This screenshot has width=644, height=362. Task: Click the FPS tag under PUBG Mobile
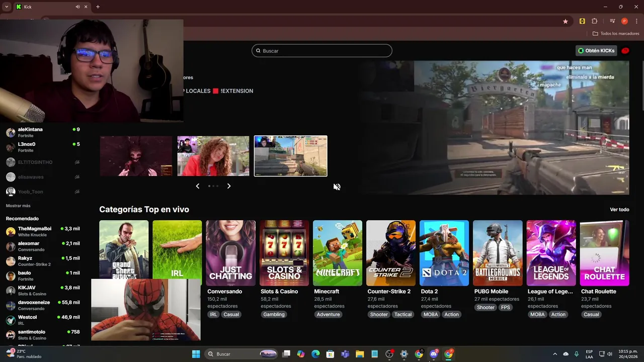pos(506,307)
